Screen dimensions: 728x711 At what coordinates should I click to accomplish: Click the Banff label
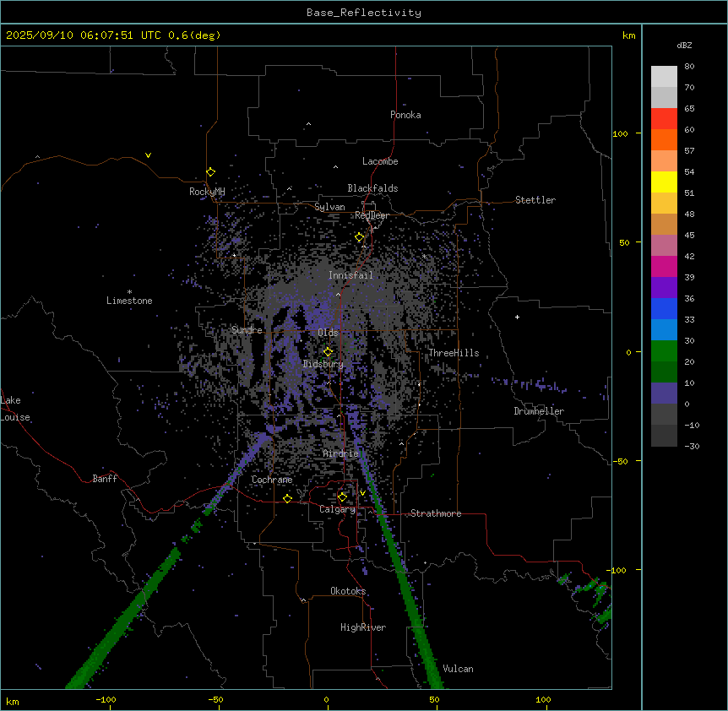[x=105, y=479]
